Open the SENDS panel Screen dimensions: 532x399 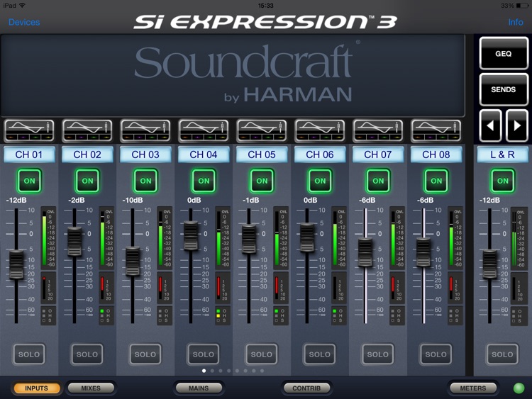pyautogui.click(x=503, y=89)
